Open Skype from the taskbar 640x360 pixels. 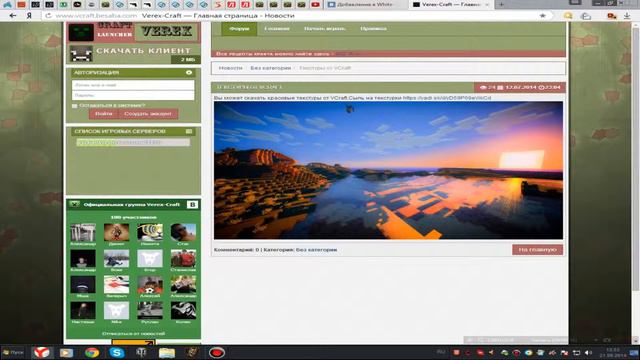pos(117,352)
